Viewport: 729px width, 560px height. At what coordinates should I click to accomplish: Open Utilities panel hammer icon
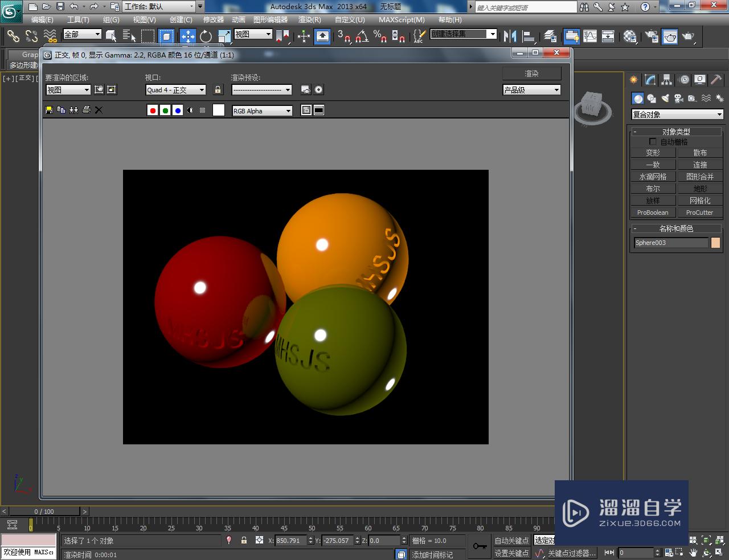(716, 80)
